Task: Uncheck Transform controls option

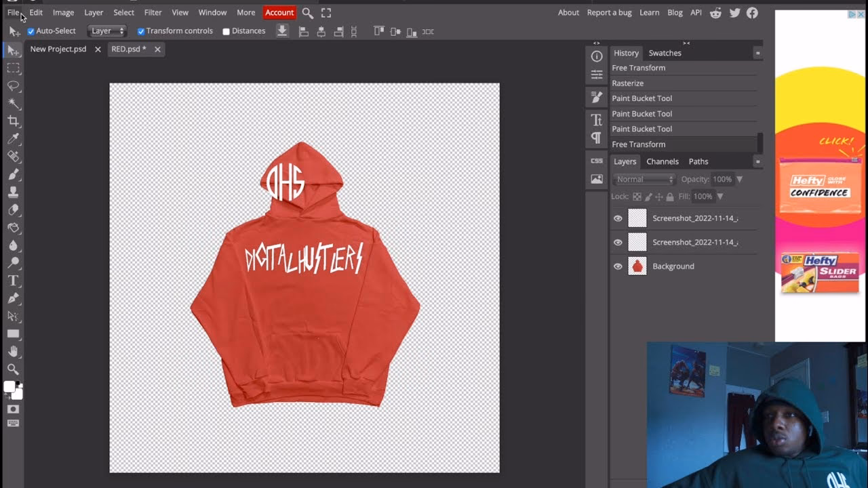Action: 141,31
